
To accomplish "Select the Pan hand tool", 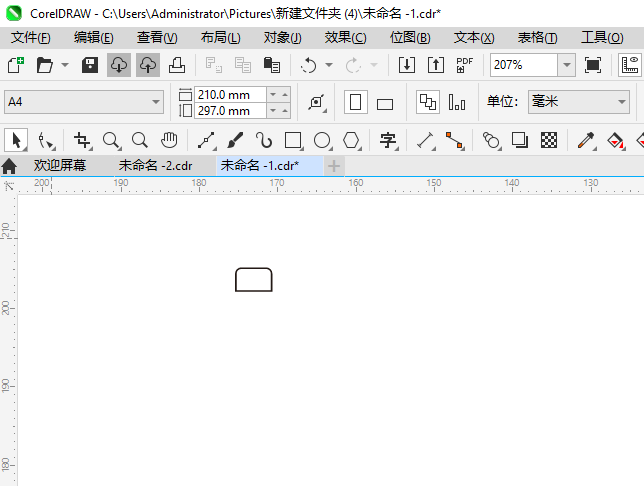I will pos(169,141).
